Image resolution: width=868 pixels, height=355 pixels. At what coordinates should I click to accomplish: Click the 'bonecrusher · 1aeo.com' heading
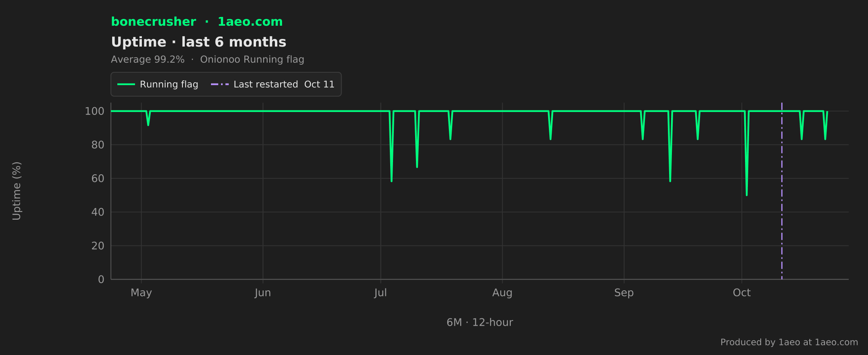tap(197, 22)
